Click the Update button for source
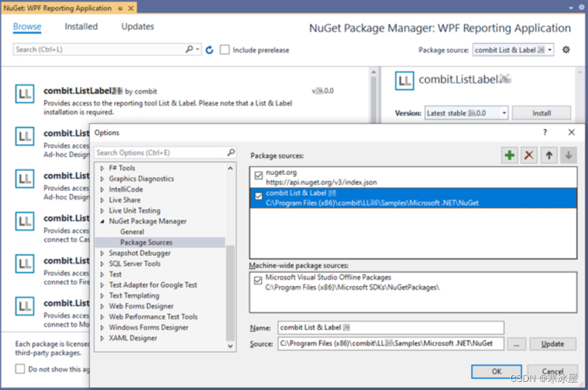The height and width of the screenshot is (390, 588). point(552,343)
